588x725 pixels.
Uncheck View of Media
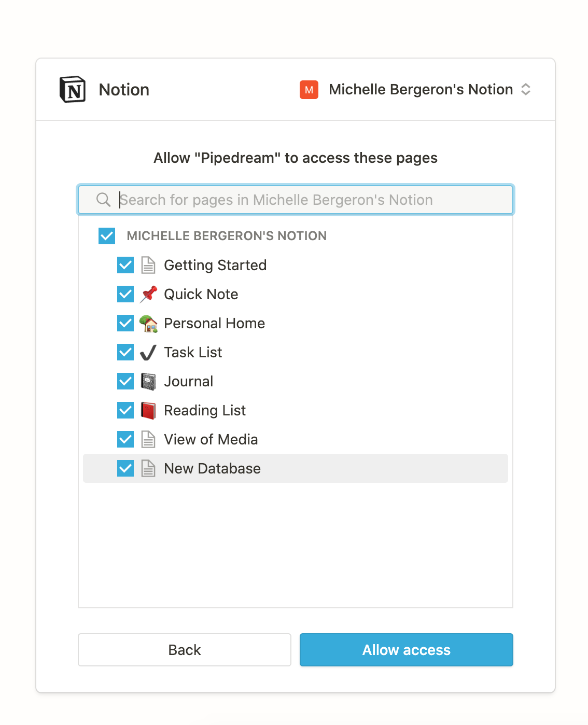coord(125,439)
